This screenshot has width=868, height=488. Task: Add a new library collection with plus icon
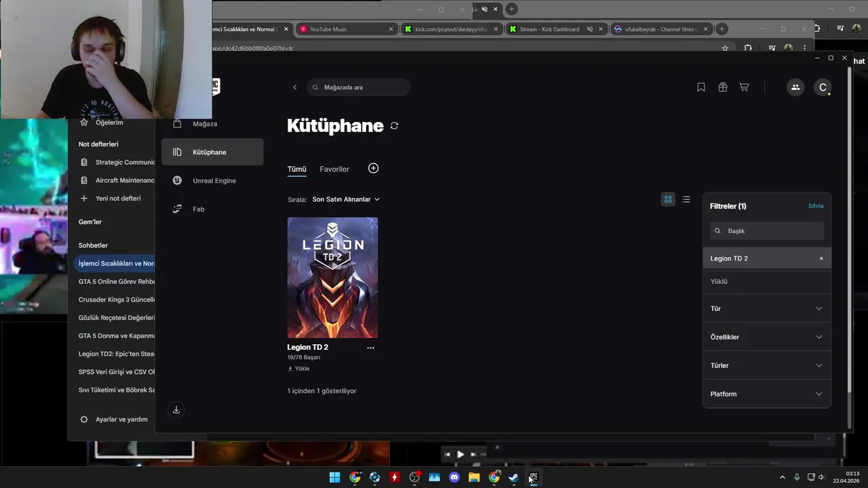[x=373, y=168]
